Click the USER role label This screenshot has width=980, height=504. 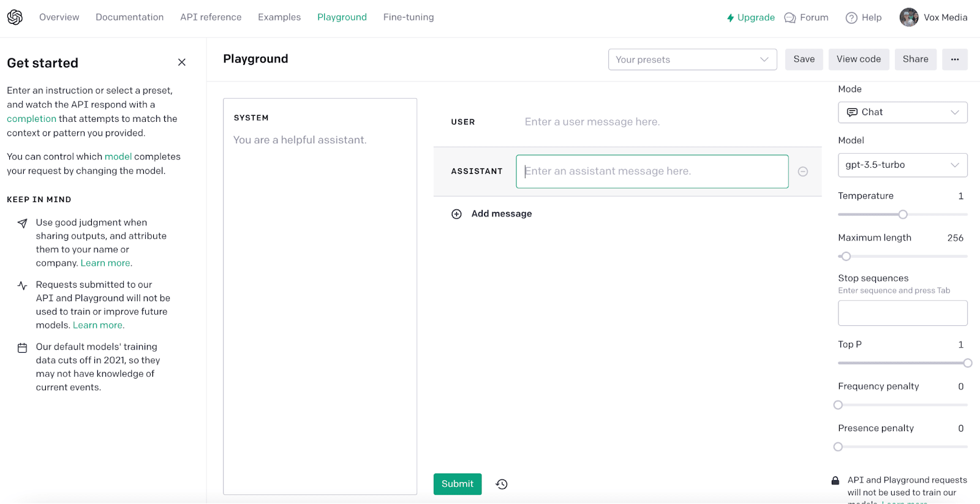[463, 122]
